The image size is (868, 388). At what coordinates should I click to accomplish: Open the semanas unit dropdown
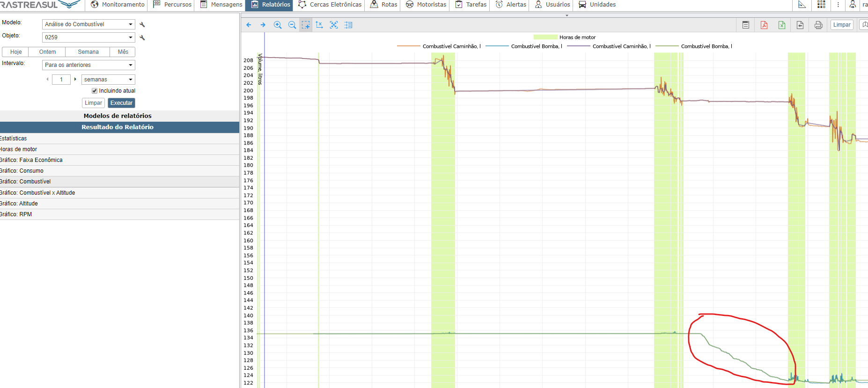pos(108,80)
